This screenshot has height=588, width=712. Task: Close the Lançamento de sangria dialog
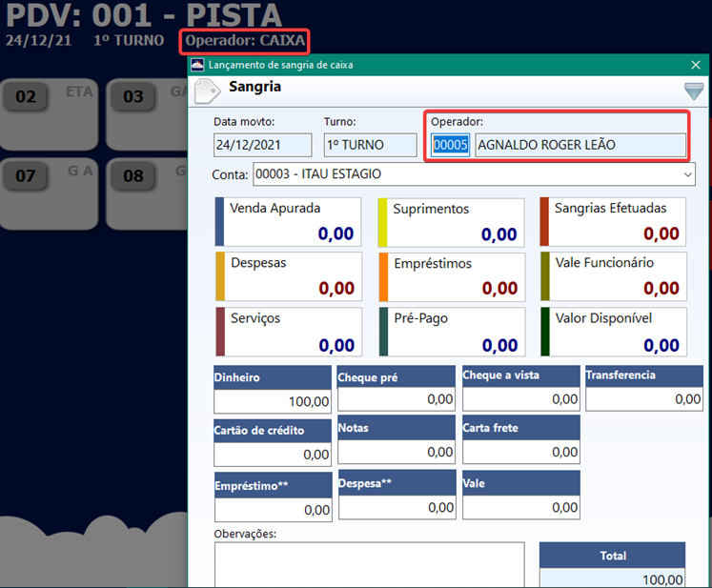point(695,65)
